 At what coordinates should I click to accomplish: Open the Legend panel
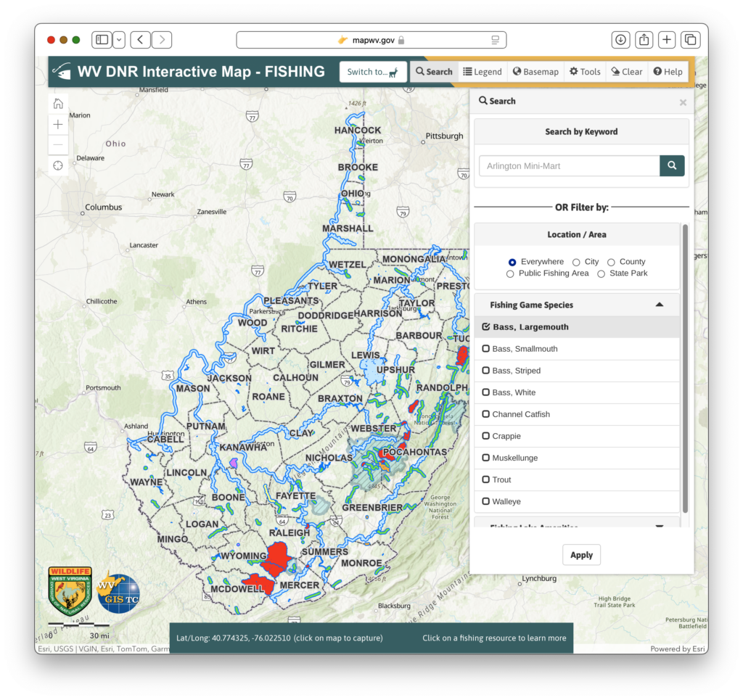[x=482, y=71]
